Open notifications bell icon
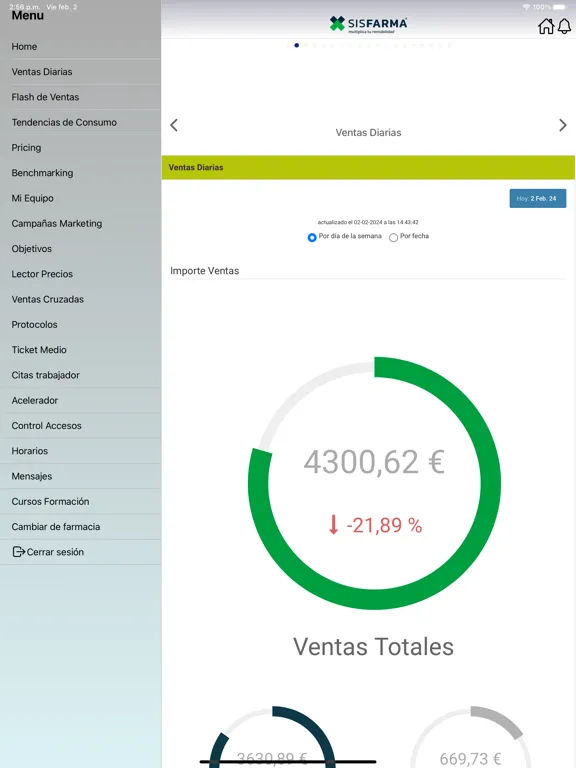This screenshot has width=576, height=768. coord(564,26)
